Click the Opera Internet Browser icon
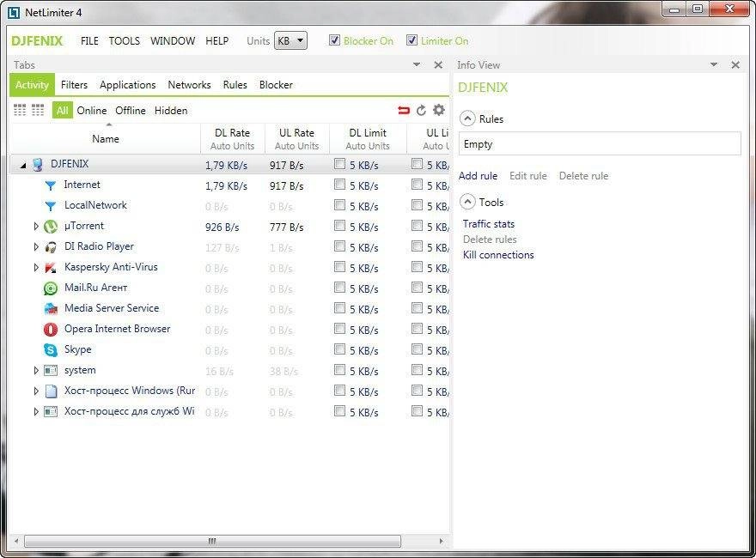The width and height of the screenshot is (756, 558). [51, 329]
